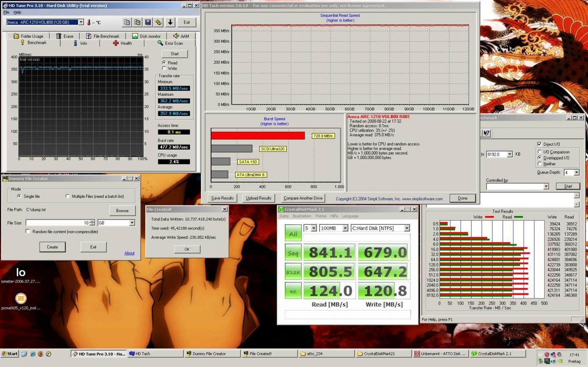Run the Seq test in CrystalDiskMark
Image resolution: width=588 pixels, height=367 pixels.
[293, 253]
